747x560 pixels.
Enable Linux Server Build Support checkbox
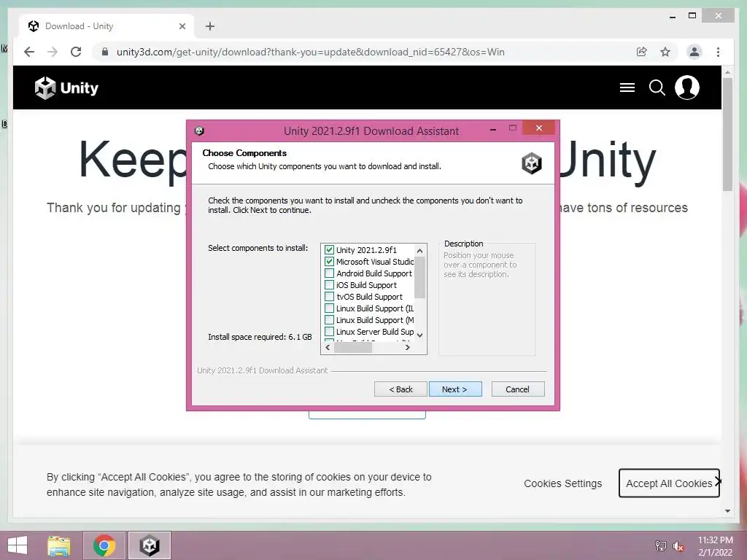coord(329,332)
